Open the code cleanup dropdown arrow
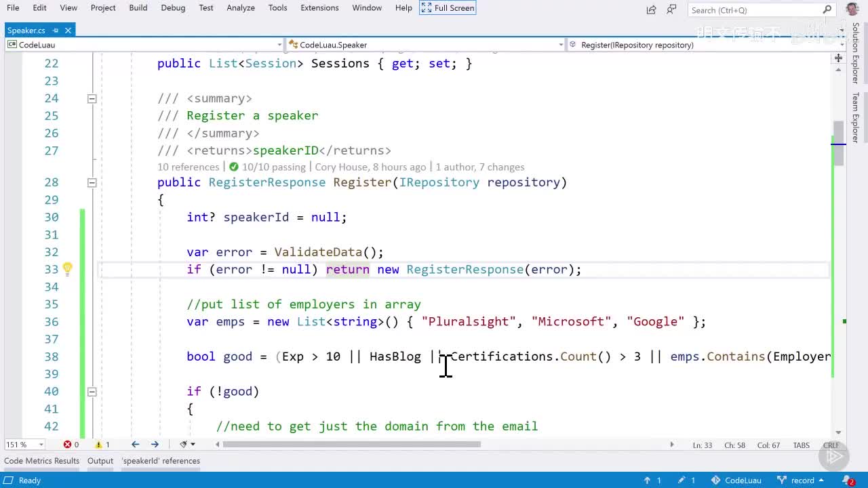Screen dimensions: 868x488 point(193,445)
